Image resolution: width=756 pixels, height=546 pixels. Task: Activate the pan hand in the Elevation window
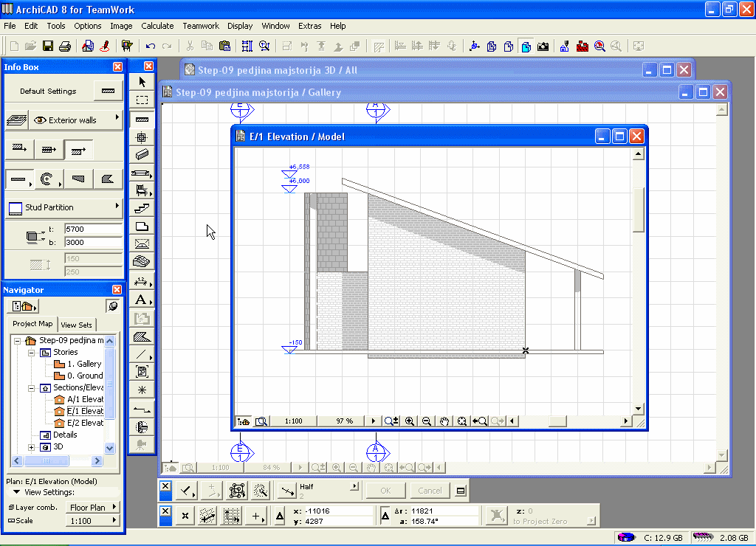[x=444, y=421]
